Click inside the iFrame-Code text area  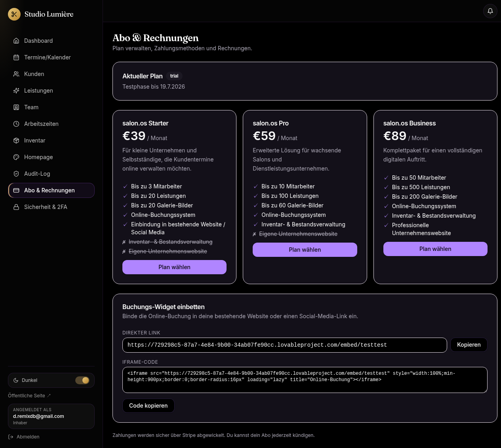(305, 380)
